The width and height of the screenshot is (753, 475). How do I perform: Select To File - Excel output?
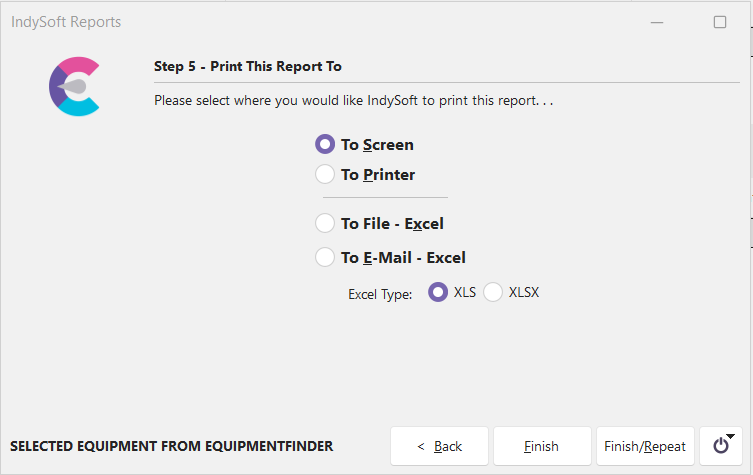(x=325, y=223)
